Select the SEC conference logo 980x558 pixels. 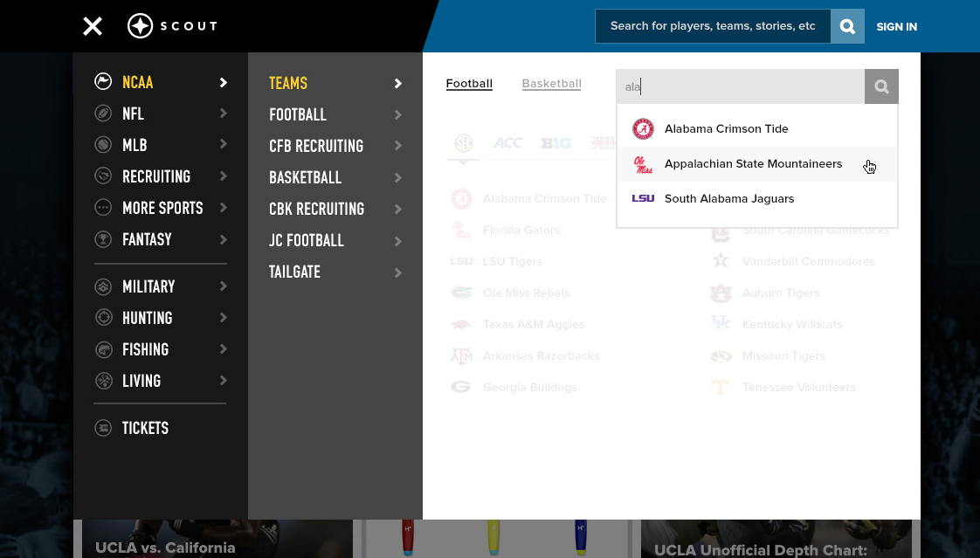[x=463, y=143]
